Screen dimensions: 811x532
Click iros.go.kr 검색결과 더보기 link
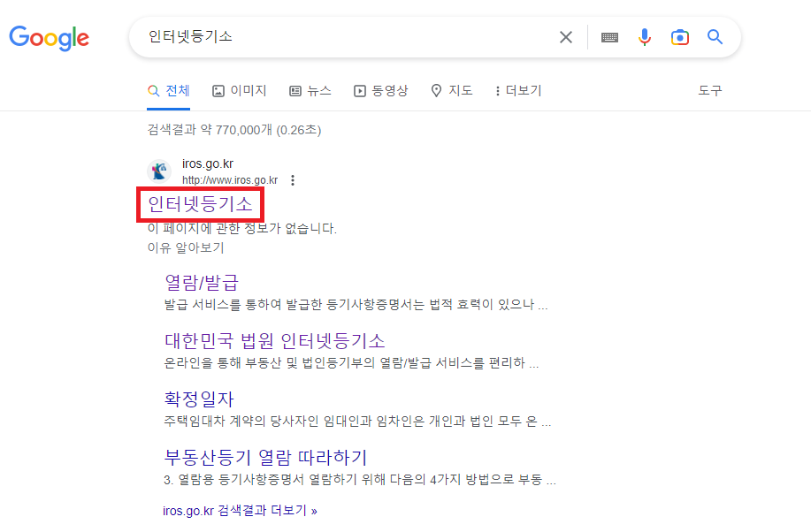240,511
